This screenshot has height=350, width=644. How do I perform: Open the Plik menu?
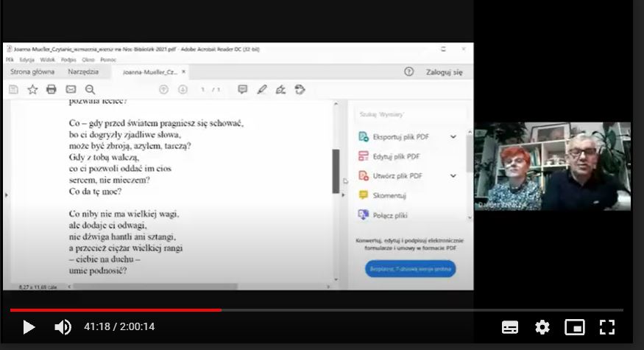[10, 60]
